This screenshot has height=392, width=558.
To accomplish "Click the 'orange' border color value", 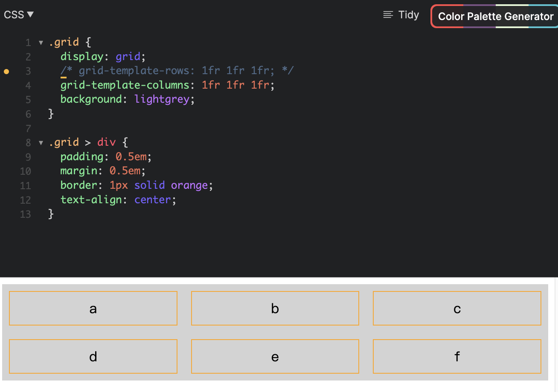I will pos(189,185).
